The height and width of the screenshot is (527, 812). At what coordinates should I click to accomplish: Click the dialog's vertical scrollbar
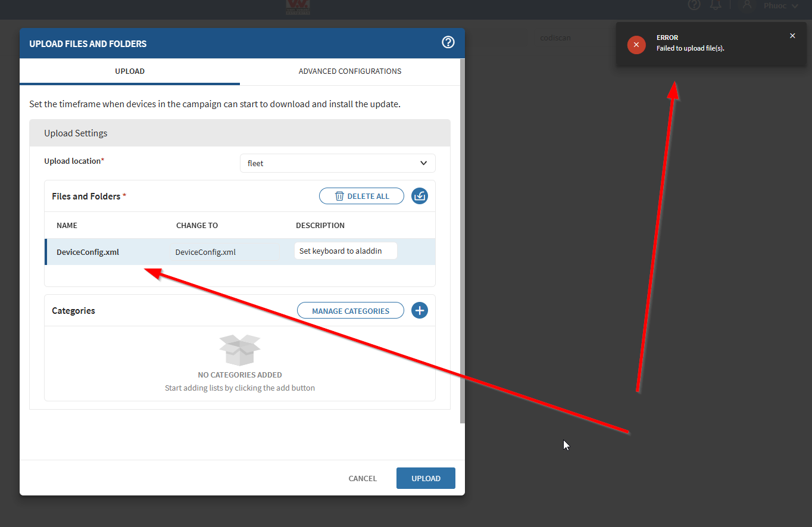[x=463, y=238]
